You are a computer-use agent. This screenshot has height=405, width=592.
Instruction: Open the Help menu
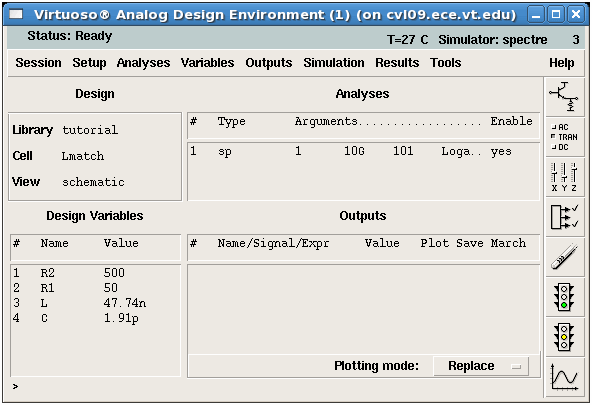[561, 63]
